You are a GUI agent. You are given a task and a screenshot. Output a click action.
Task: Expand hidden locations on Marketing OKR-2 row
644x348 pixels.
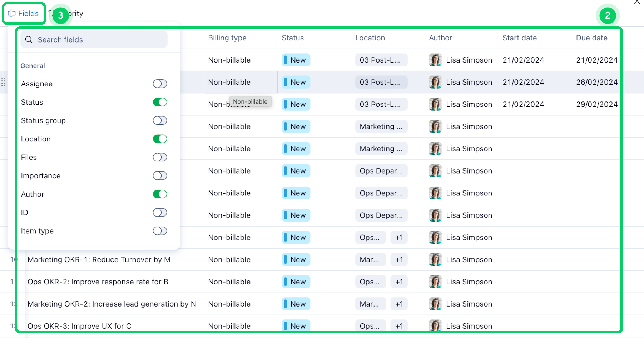pyautogui.click(x=399, y=304)
